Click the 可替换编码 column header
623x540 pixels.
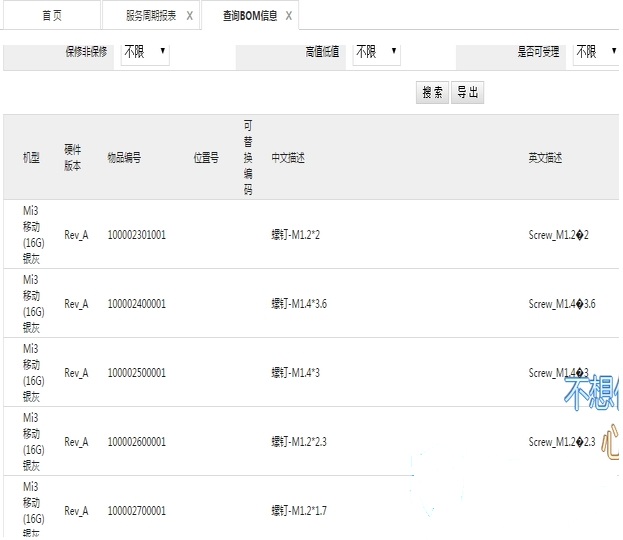click(x=248, y=158)
